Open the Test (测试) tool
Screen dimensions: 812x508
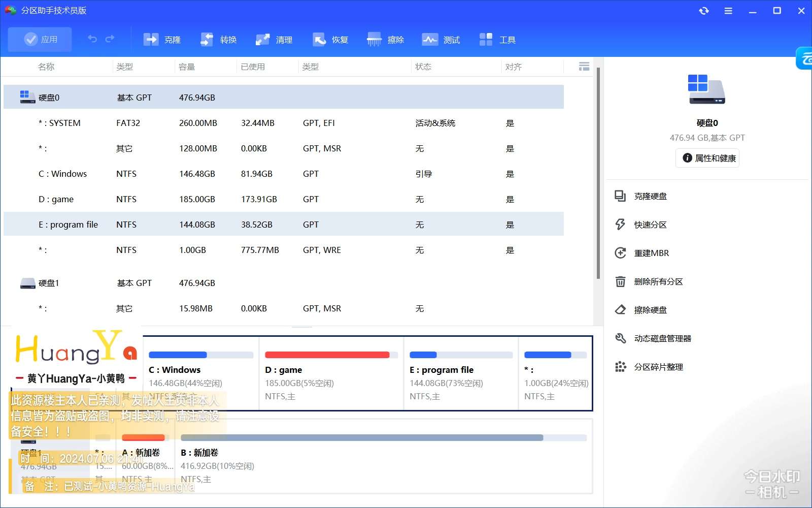pos(430,40)
